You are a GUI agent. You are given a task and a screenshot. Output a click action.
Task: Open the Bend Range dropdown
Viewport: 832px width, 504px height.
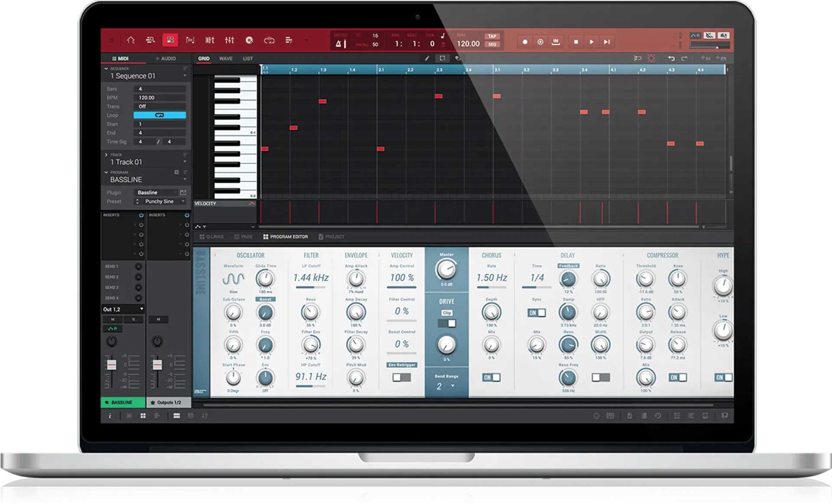pyautogui.click(x=452, y=386)
